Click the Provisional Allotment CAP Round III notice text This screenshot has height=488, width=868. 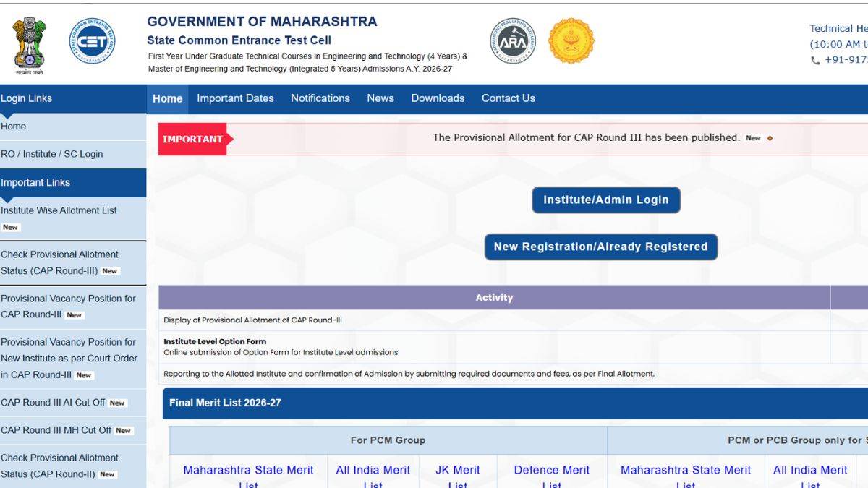[x=586, y=137]
